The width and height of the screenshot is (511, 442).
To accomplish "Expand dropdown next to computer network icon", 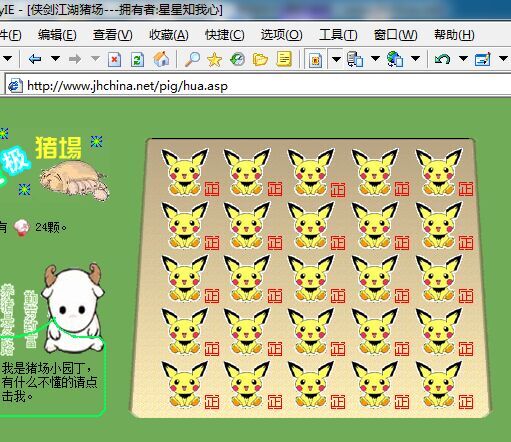I will pos(375,59).
